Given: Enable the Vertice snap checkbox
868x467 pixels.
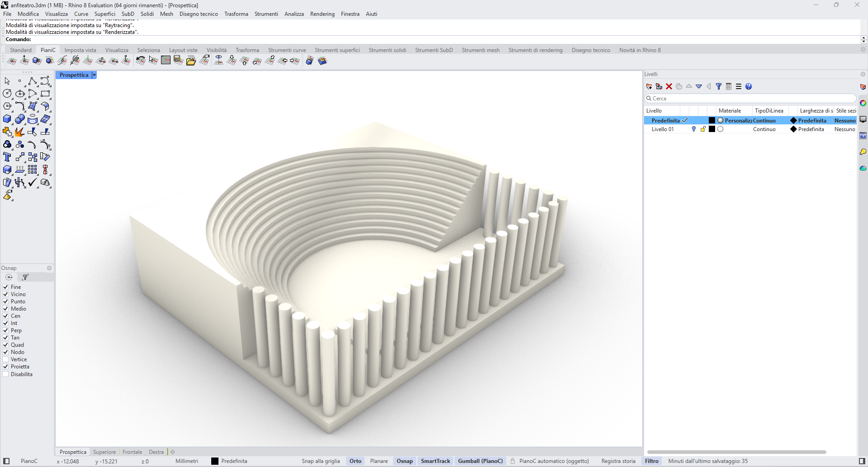Looking at the screenshot, I should coord(5,359).
